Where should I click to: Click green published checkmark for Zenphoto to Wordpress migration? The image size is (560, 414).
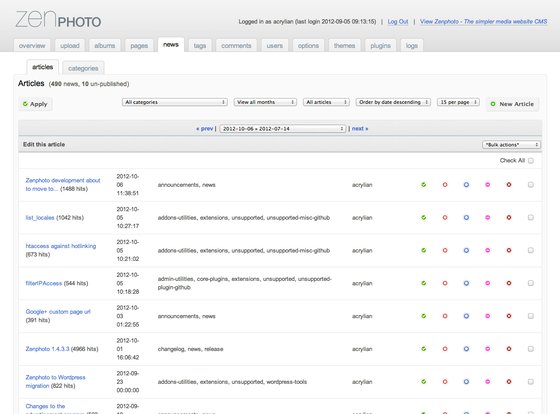[x=424, y=382]
